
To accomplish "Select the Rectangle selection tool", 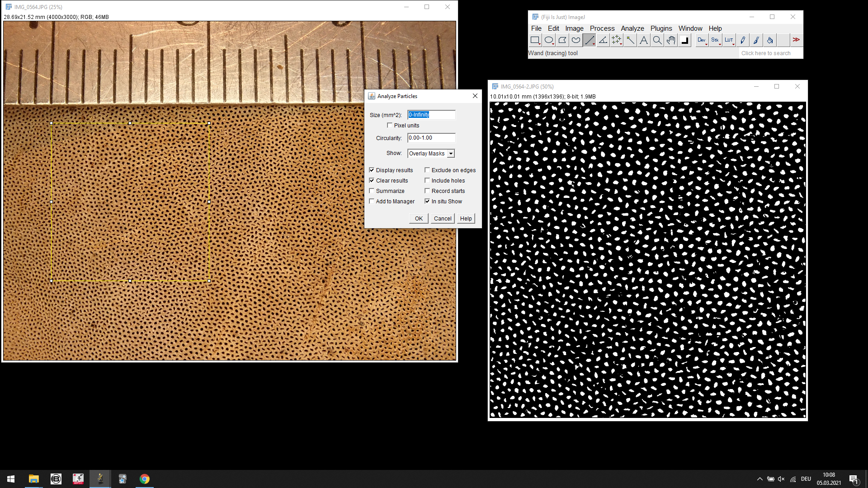I will (535, 40).
